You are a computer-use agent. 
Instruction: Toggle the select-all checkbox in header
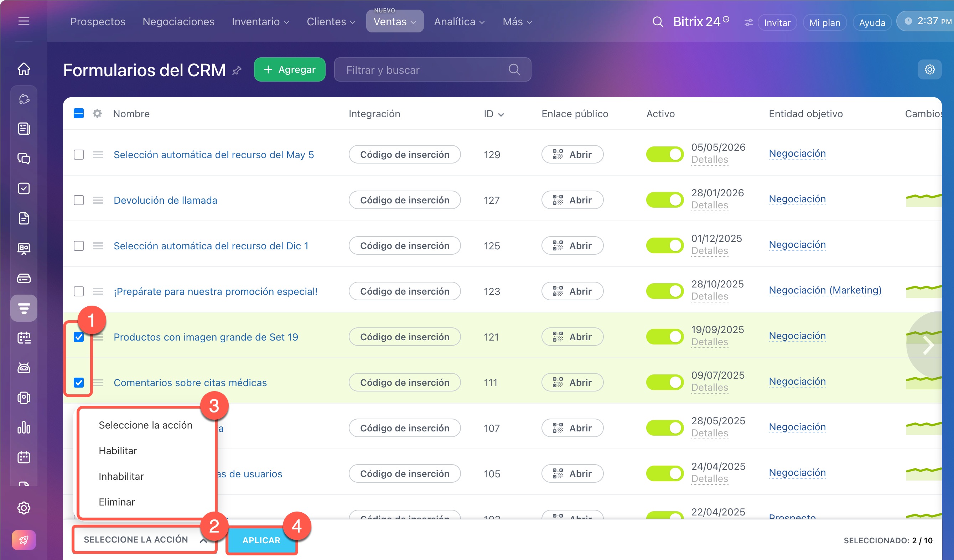point(79,113)
